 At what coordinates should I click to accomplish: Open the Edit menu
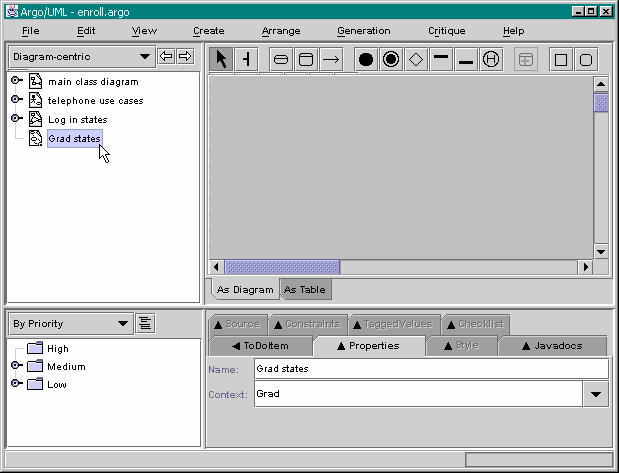coord(86,31)
